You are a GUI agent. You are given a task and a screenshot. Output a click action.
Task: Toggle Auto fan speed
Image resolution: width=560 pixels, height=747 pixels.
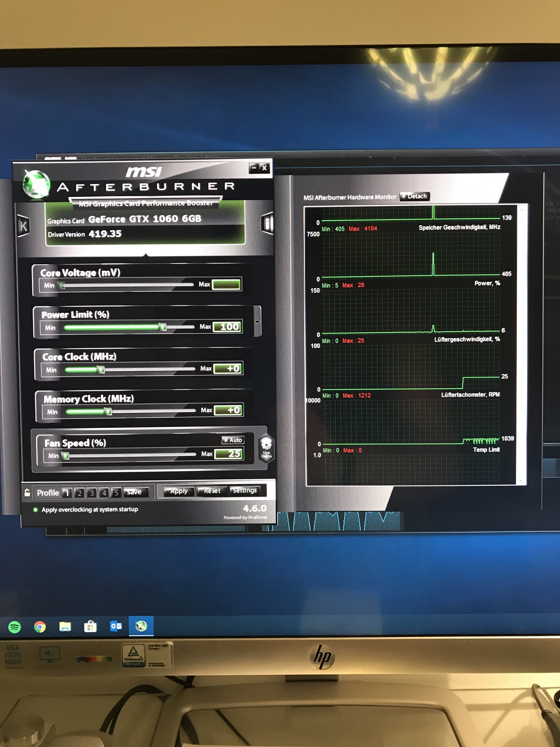pos(233,440)
